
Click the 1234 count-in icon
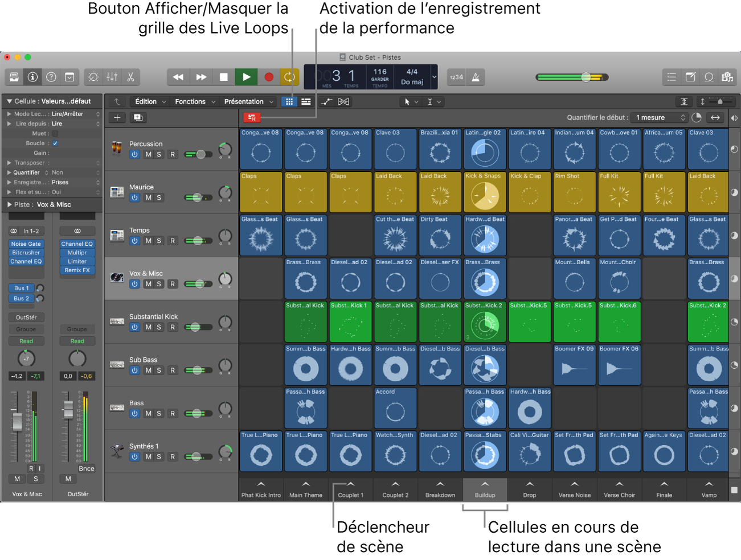456,77
